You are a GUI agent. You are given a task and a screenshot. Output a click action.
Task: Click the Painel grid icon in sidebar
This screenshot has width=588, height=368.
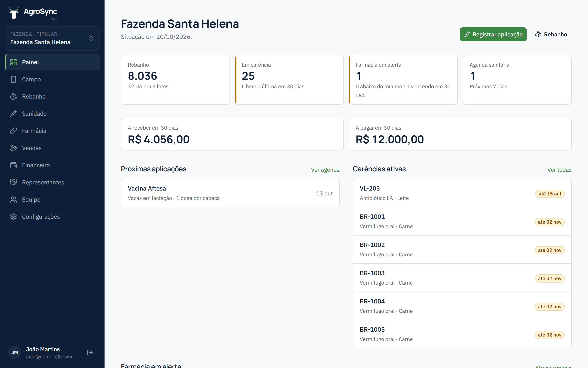(x=13, y=62)
